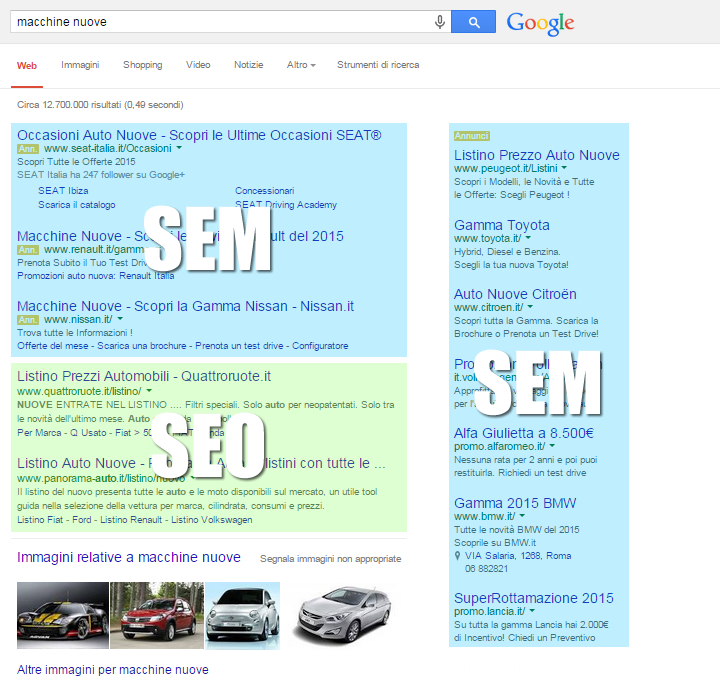This screenshot has height=683, width=720.
Task: Open the Configuratore Nissan link
Action: pyautogui.click(x=320, y=345)
